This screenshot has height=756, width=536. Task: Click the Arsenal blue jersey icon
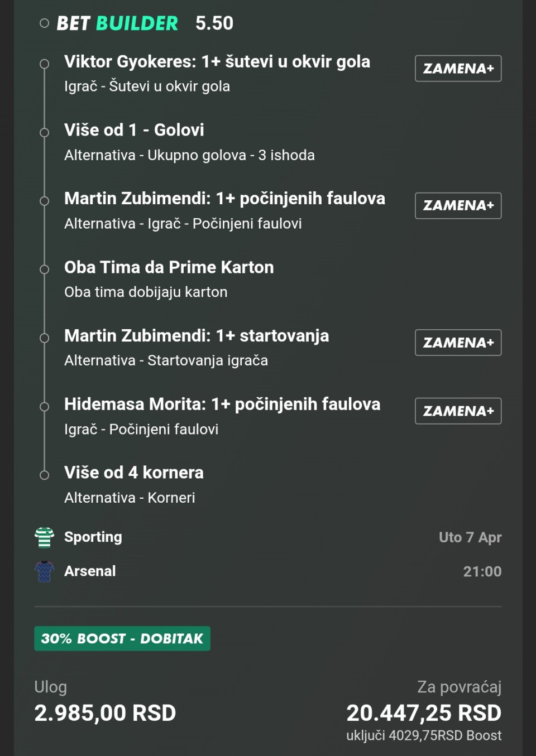click(44, 571)
